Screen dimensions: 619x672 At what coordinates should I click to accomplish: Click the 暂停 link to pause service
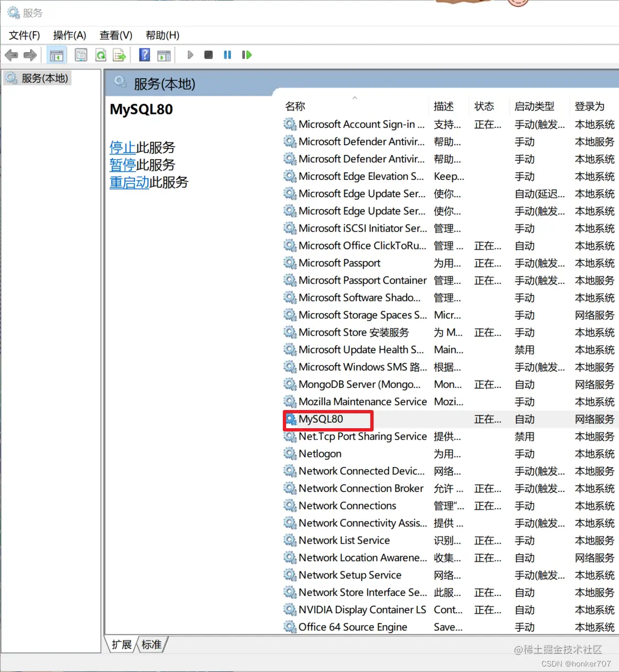[x=123, y=165]
